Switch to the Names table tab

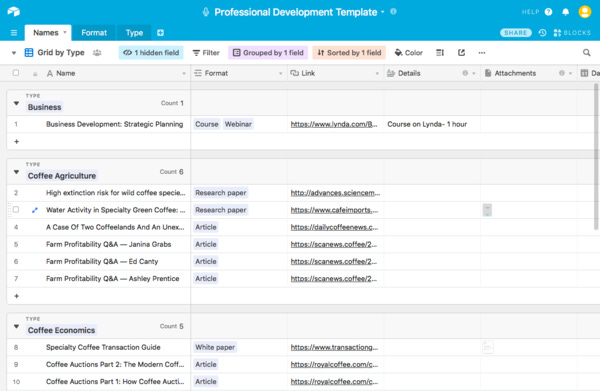[48, 33]
